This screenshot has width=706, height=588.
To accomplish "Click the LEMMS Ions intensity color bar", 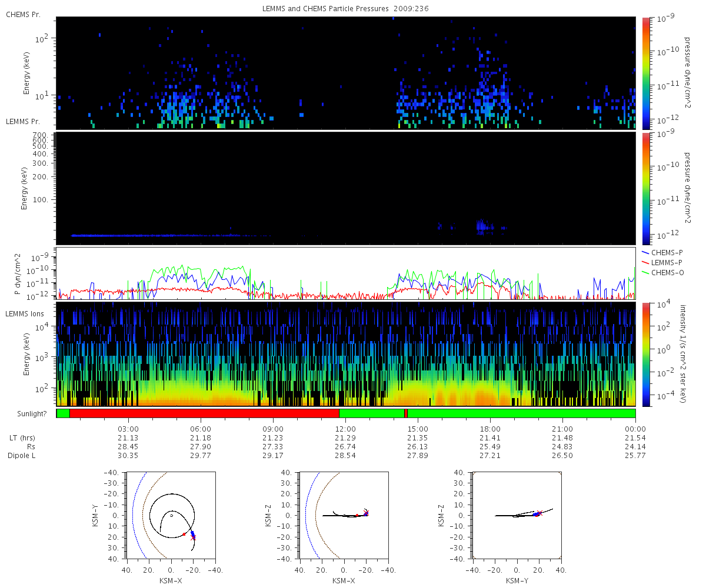I will [x=646, y=355].
